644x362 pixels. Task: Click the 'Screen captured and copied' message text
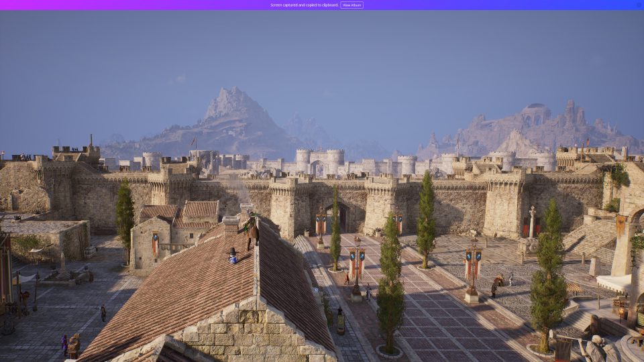[304, 5]
